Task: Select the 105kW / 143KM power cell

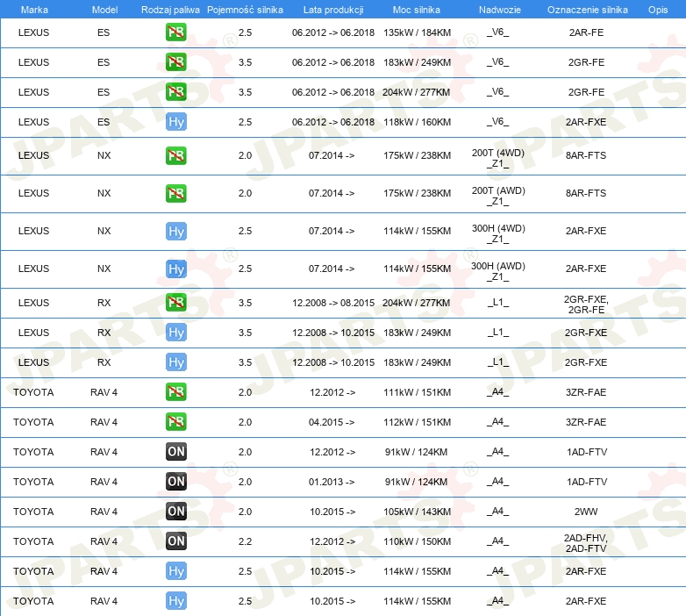Action: [x=417, y=512]
